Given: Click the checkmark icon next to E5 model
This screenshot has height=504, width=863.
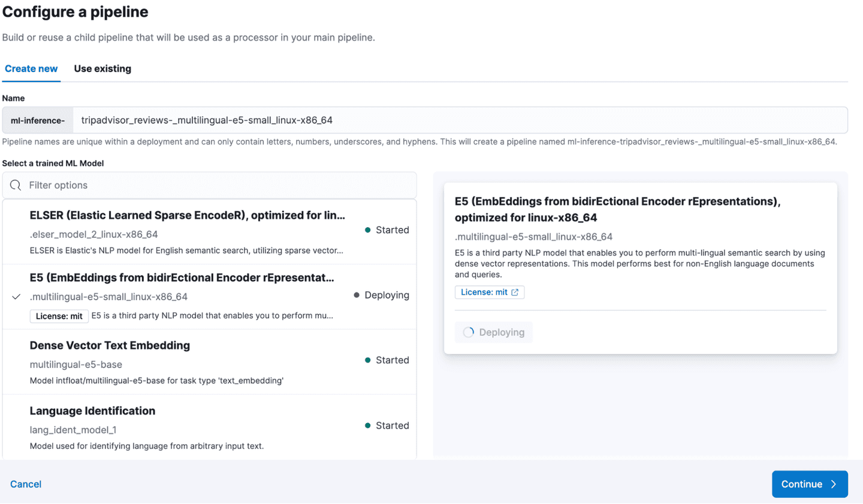Looking at the screenshot, I should pyautogui.click(x=16, y=297).
